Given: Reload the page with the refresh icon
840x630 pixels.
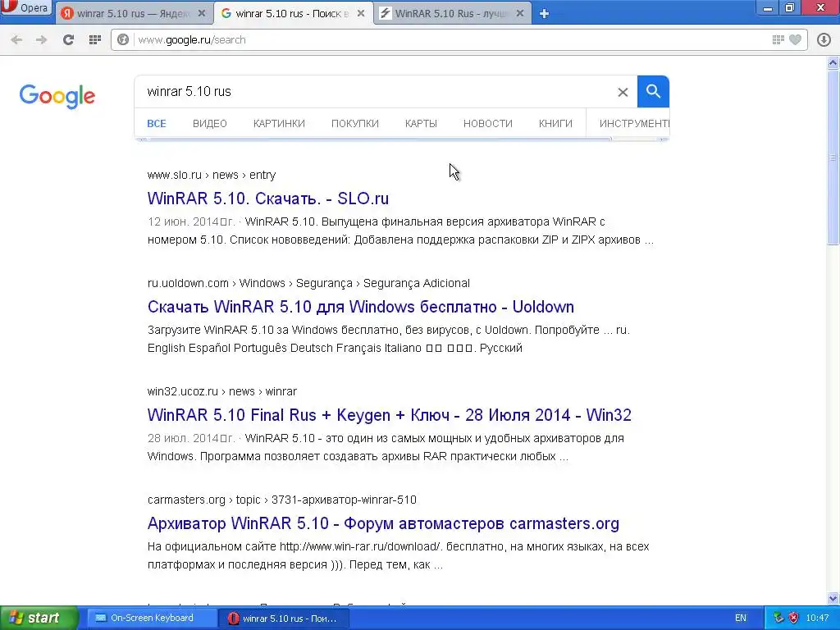Looking at the screenshot, I should click(x=68, y=39).
